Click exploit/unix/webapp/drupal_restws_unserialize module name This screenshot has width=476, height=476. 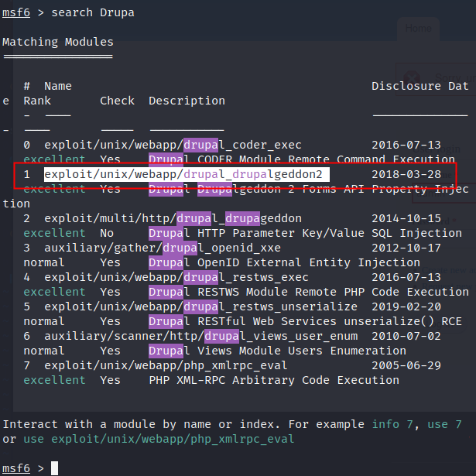[200, 306]
